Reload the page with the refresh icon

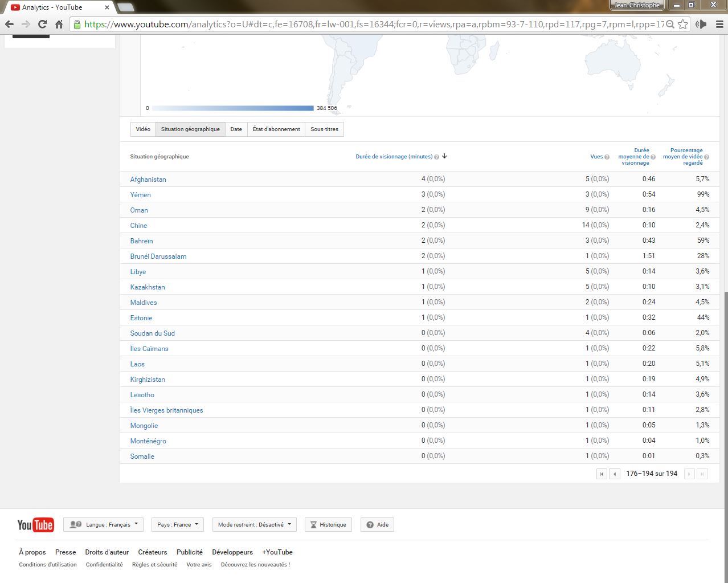pos(42,24)
